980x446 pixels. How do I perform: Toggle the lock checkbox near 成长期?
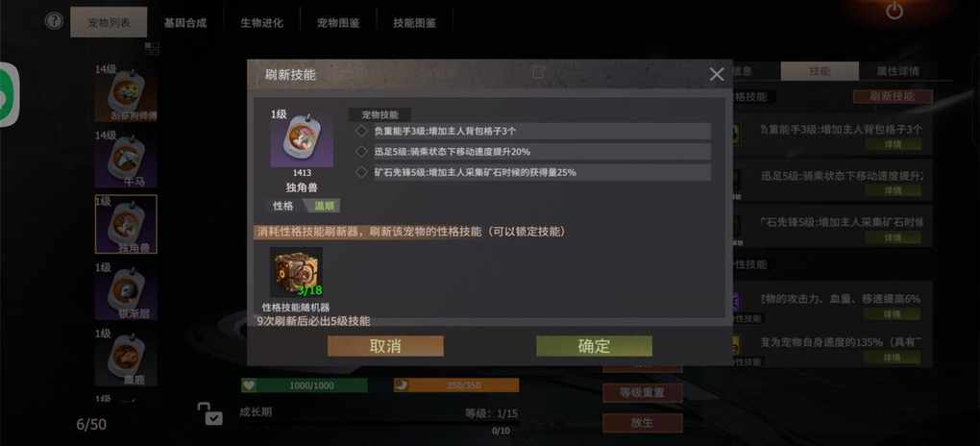coord(210,413)
